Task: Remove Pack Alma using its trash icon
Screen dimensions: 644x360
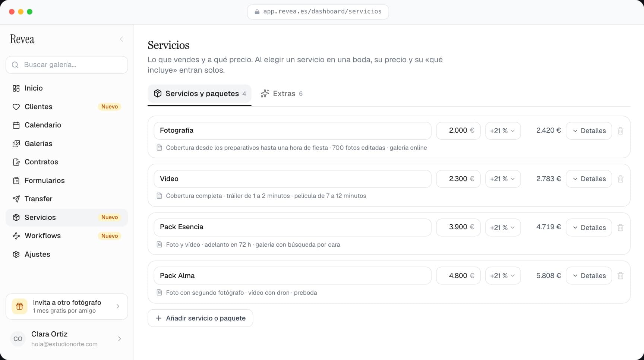Action: (621, 276)
